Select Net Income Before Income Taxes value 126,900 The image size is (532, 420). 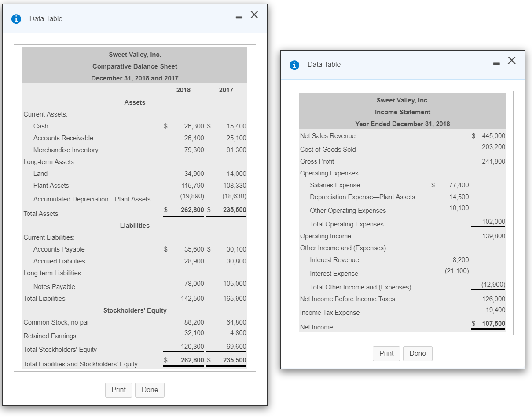[494, 299]
